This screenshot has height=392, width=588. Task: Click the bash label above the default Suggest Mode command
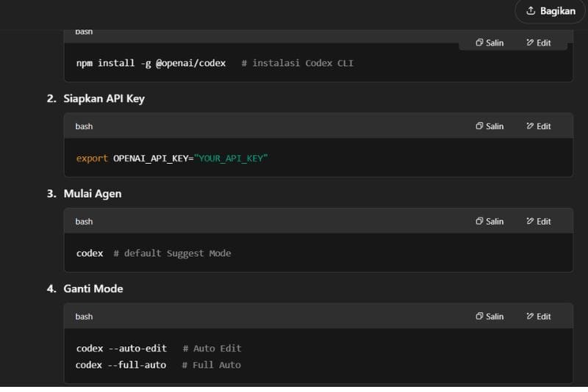coord(84,222)
